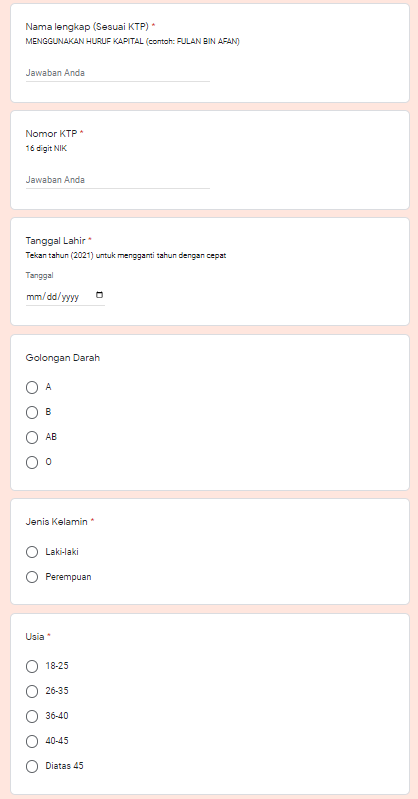The width and height of the screenshot is (418, 799).
Task: Select the 36-40 age option
Action: (32, 716)
